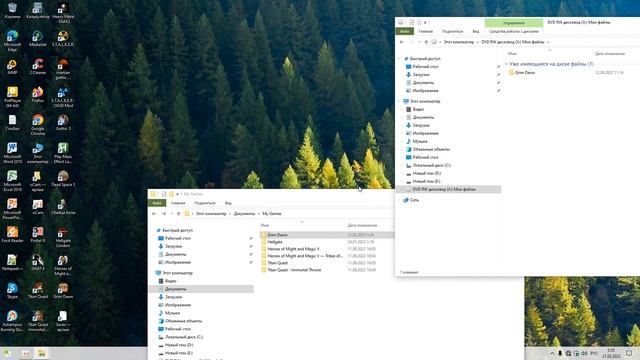Sort by Имя column in My Games window
640x360 pixels.
click(265, 225)
